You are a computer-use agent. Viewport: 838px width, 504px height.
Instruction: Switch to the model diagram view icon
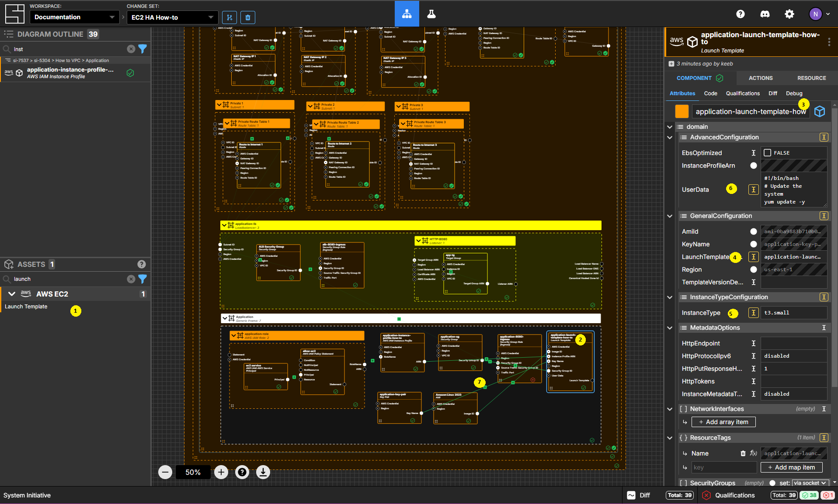(407, 14)
